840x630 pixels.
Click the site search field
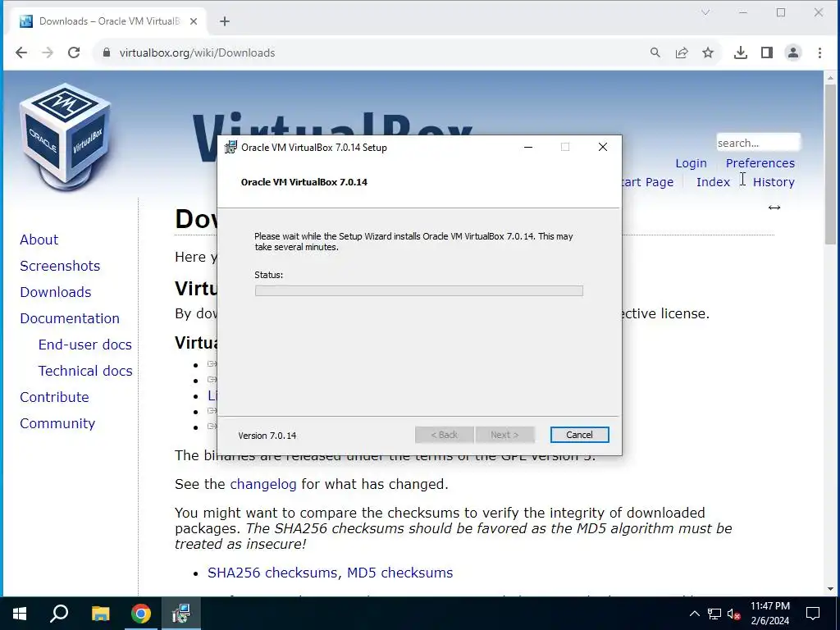click(758, 143)
